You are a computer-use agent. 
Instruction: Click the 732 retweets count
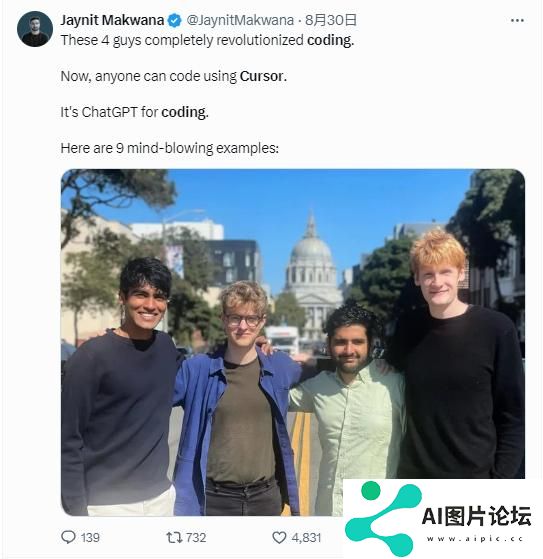click(x=196, y=537)
